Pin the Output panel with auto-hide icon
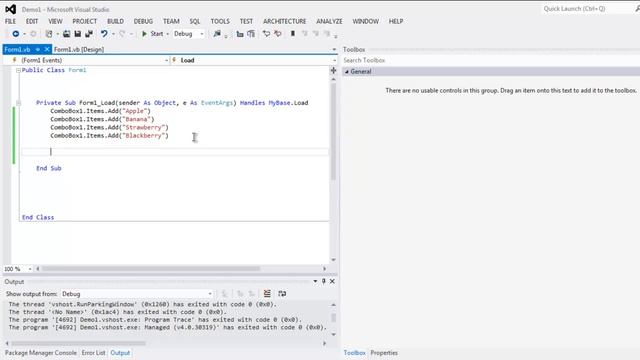The image size is (640, 360). [x=324, y=281]
